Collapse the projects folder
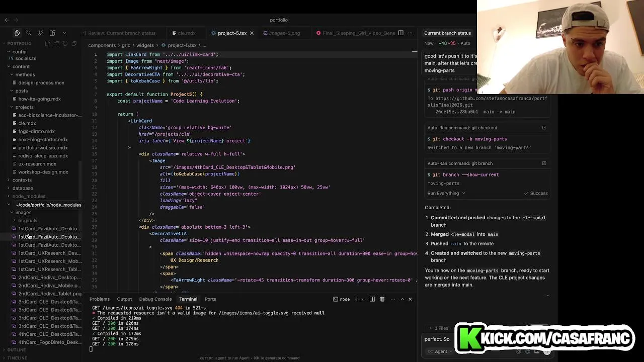Viewport: 644px width, 362px height. point(24,107)
